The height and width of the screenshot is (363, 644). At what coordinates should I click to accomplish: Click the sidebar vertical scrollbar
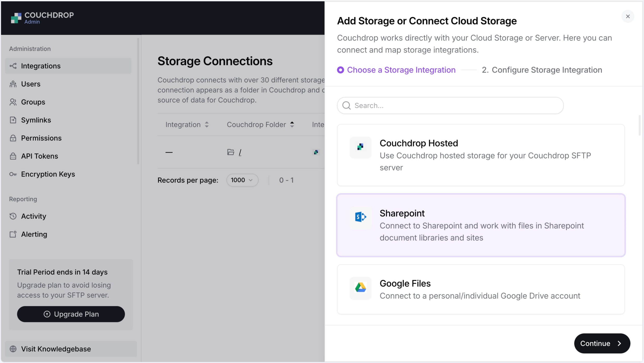(138, 101)
